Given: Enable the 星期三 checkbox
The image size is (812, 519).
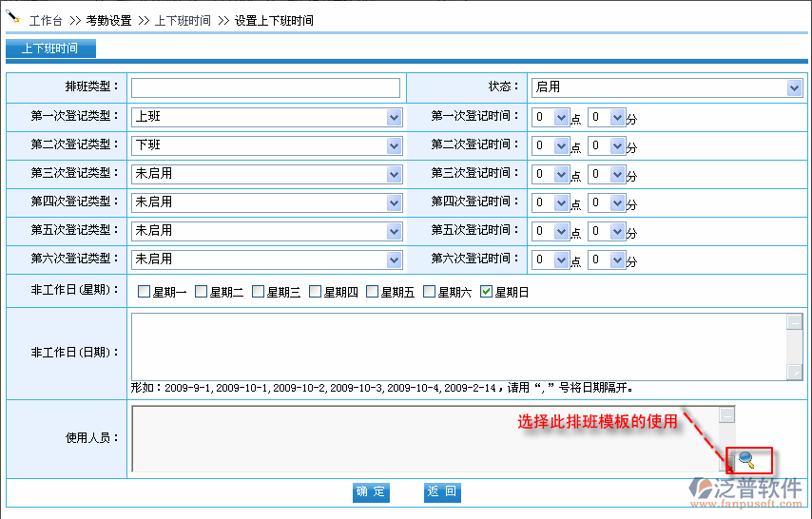Looking at the screenshot, I should tap(259, 292).
